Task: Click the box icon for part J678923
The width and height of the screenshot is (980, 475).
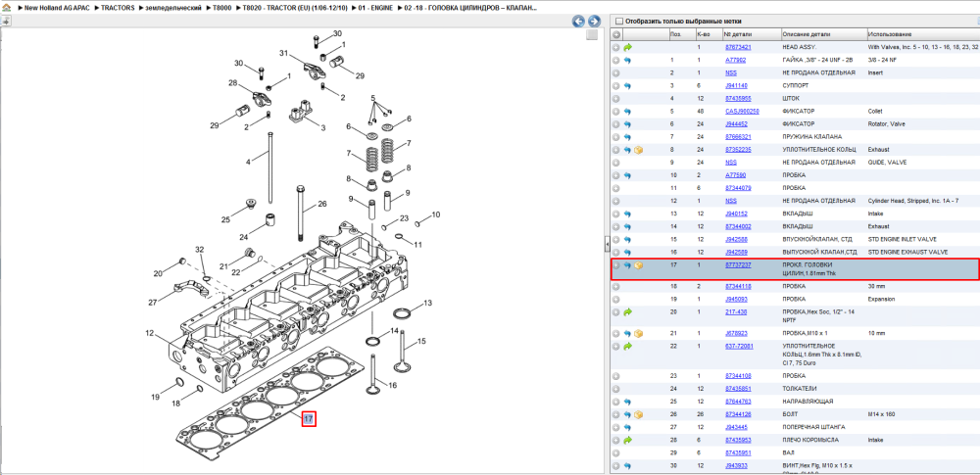Action: (x=639, y=334)
